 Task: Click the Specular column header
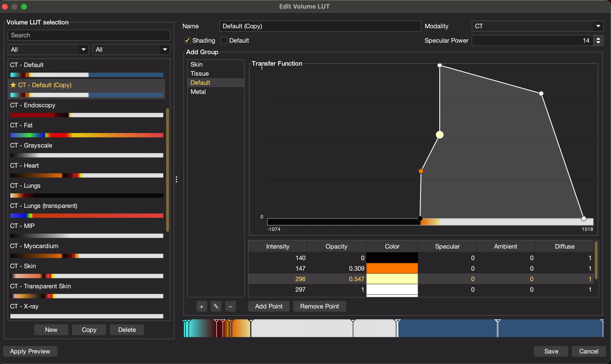(x=447, y=246)
